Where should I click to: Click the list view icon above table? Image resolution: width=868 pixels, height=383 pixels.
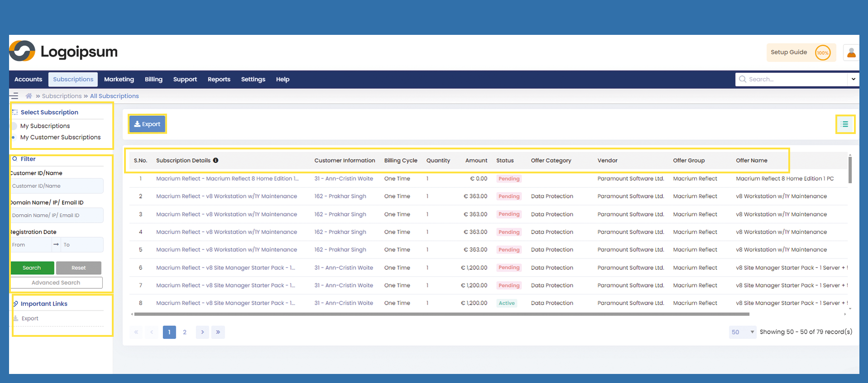tap(844, 124)
